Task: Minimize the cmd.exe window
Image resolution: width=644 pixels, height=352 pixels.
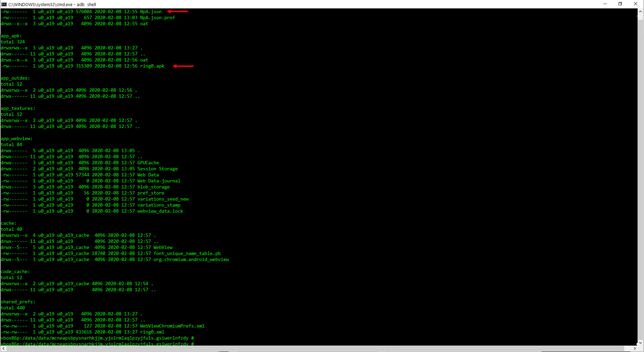Action: (605, 4)
